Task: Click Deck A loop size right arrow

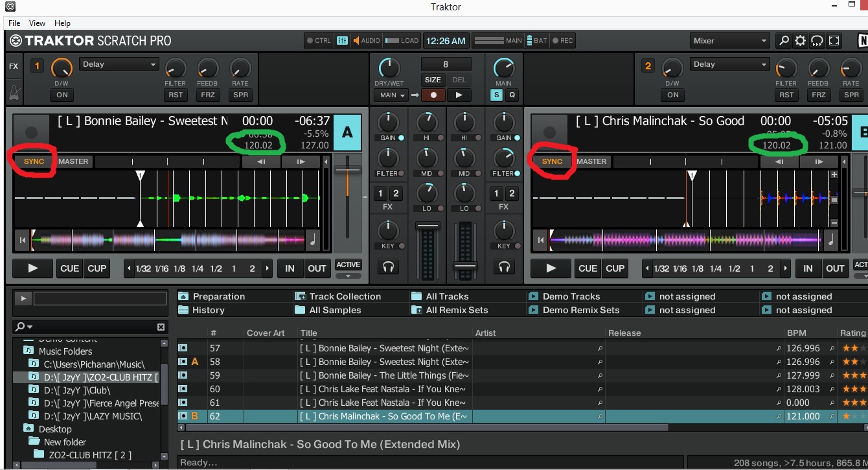Action: [267, 268]
